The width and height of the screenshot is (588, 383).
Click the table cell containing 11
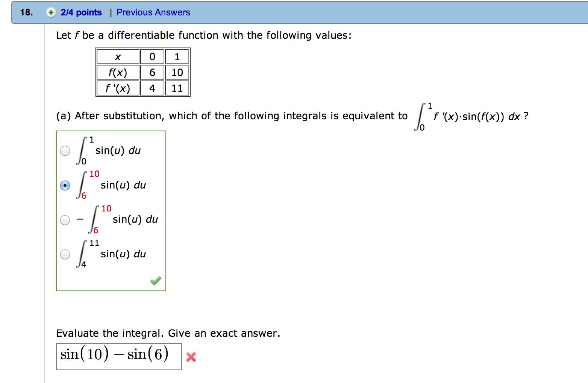coord(177,88)
